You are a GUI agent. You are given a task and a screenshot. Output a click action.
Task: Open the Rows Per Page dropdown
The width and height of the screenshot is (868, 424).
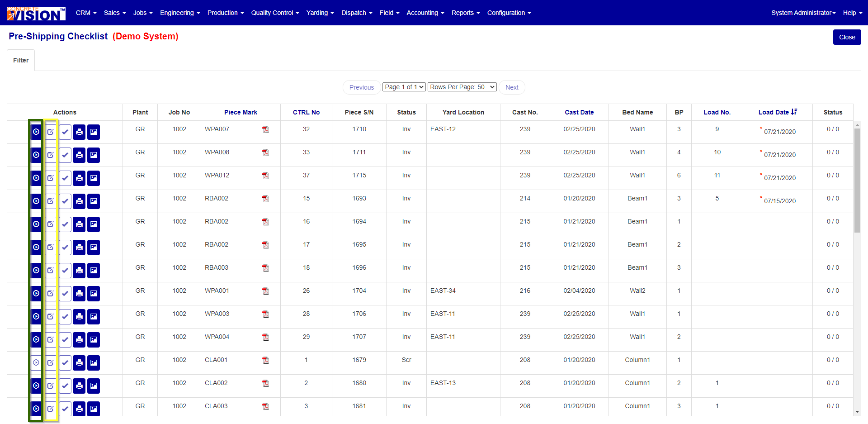tap(462, 87)
